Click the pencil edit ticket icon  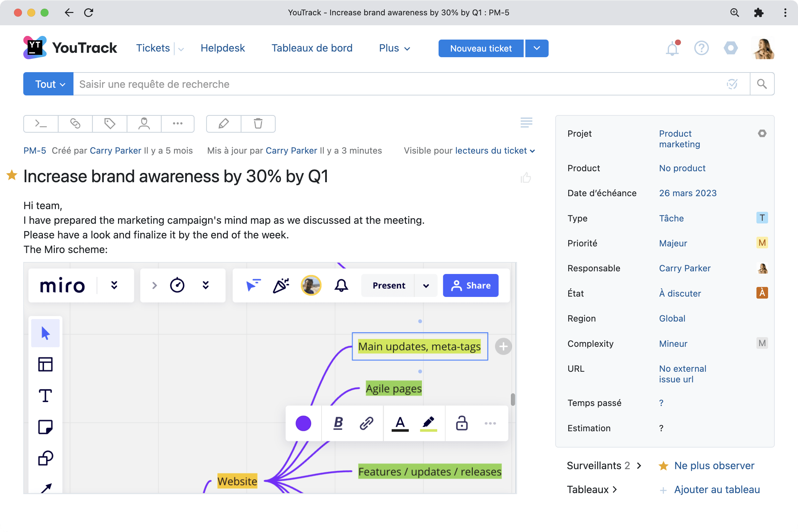223,123
